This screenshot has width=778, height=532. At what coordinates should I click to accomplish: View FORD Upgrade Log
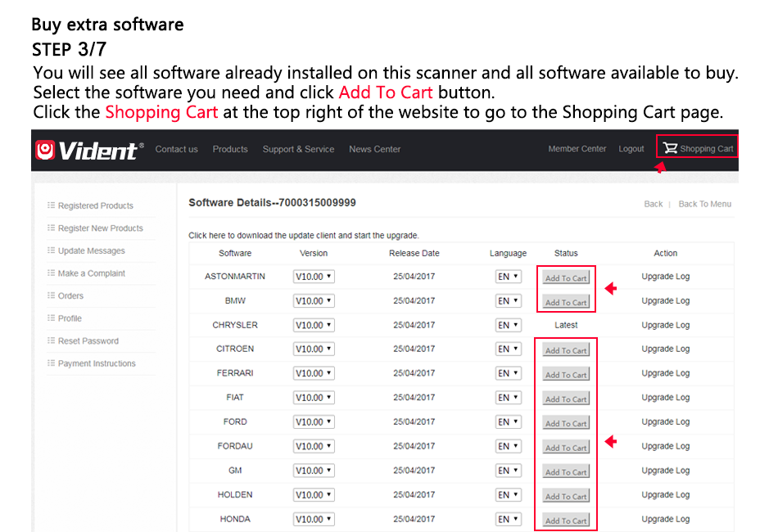(665, 422)
